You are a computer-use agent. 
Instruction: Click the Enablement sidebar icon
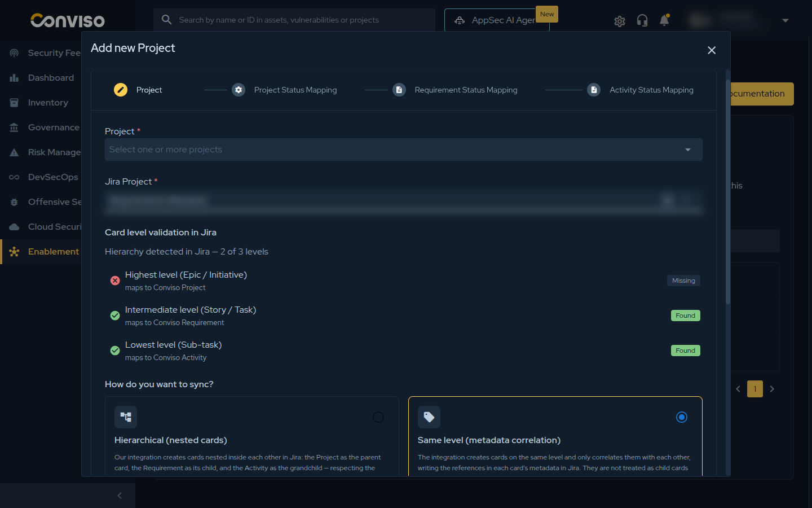(x=14, y=252)
